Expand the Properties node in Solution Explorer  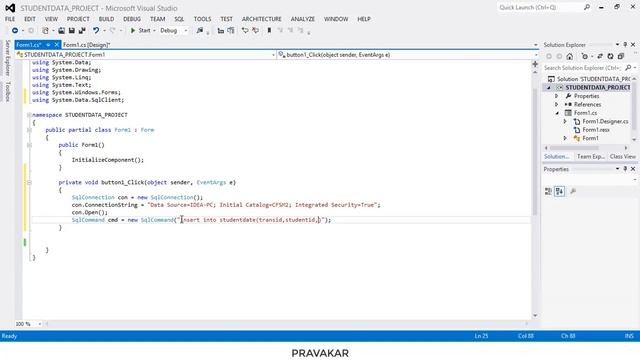pyautogui.click(x=556, y=96)
